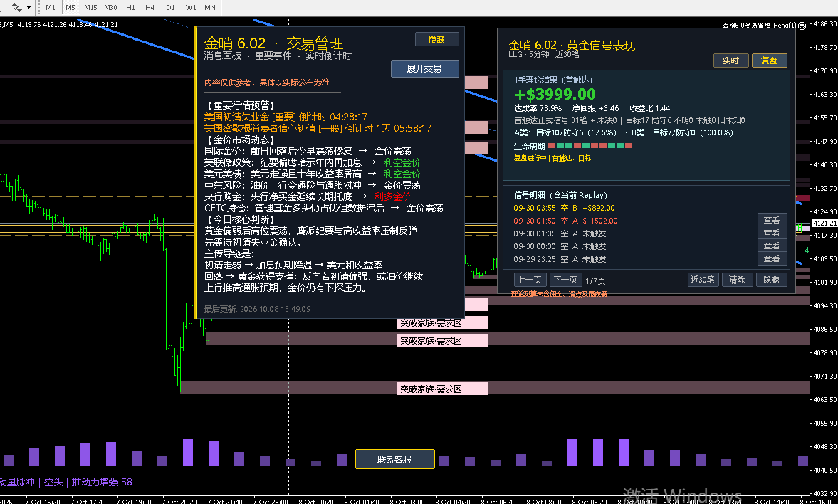Click the CFTC持仓 line

coord(324,209)
